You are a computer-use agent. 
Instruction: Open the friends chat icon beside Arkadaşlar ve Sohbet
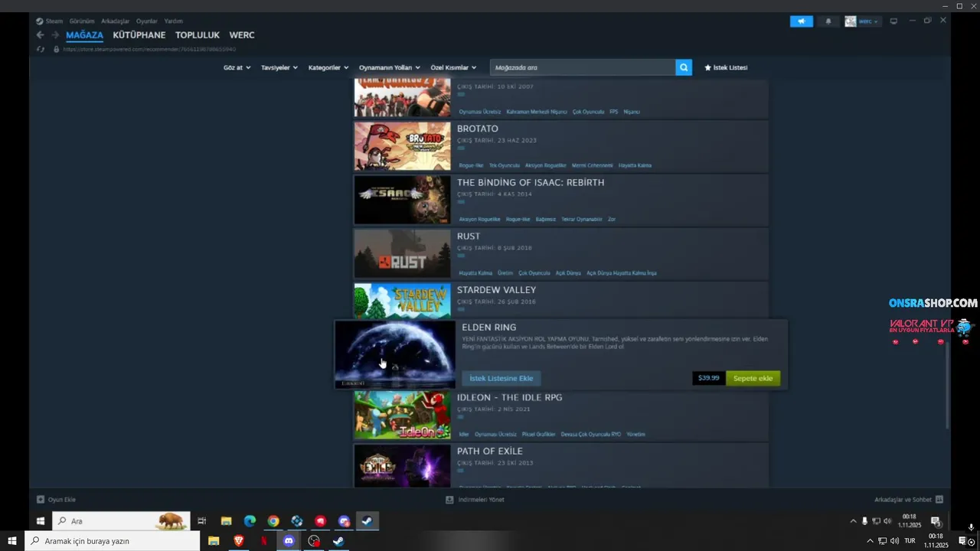[939, 500]
